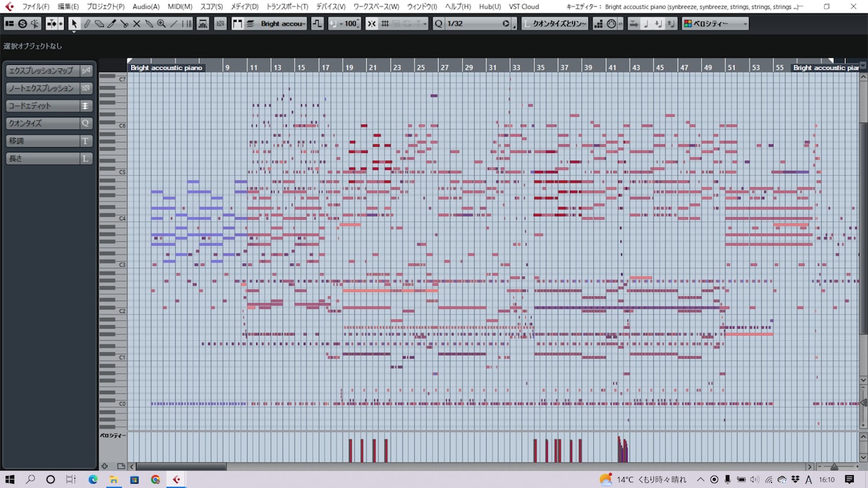Select the Split scissors tool
The height and width of the screenshot is (488, 868).
(124, 23)
